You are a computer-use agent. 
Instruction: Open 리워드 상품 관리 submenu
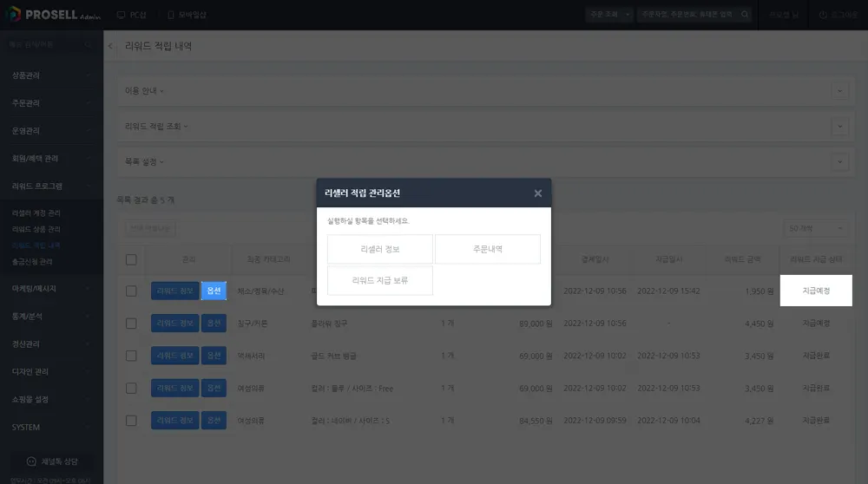(x=36, y=229)
